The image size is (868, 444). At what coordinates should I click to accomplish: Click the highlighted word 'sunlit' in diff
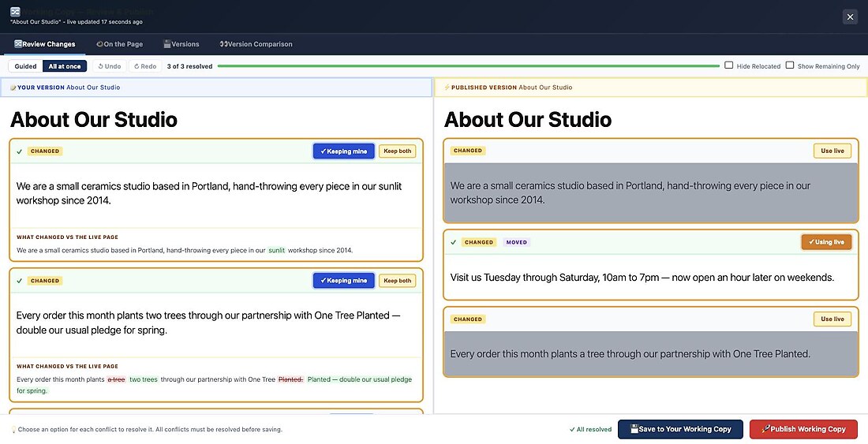[x=276, y=251]
